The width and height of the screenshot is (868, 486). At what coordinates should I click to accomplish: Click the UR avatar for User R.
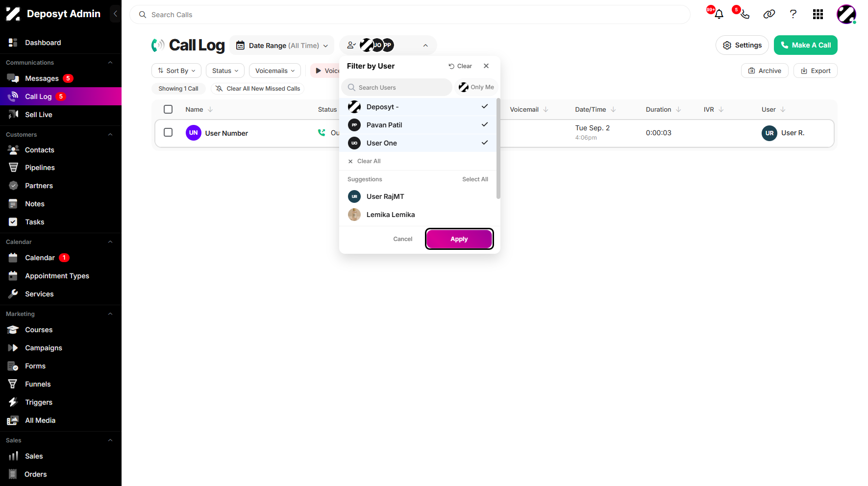pos(769,133)
